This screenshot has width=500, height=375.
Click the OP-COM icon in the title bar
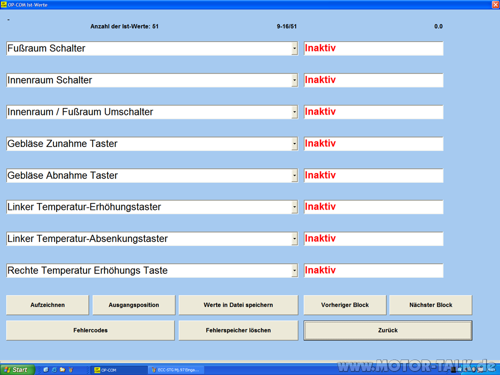(x=4, y=4)
